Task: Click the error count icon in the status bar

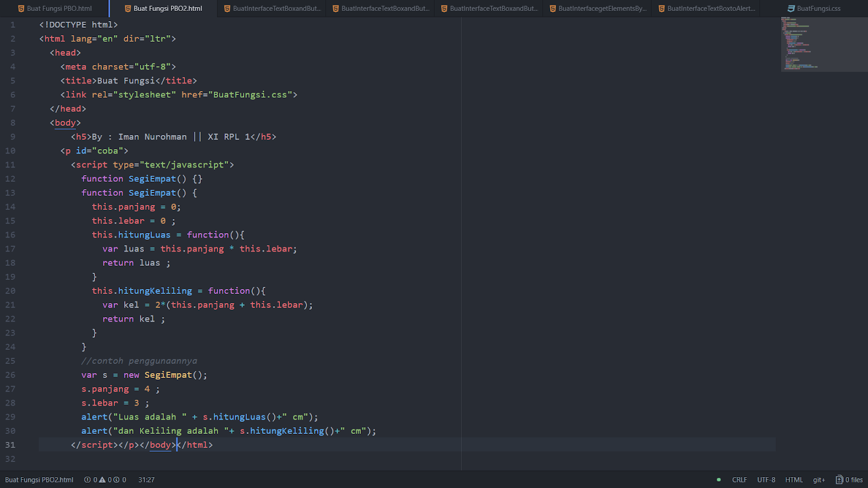Action: [x=87, y=480]
